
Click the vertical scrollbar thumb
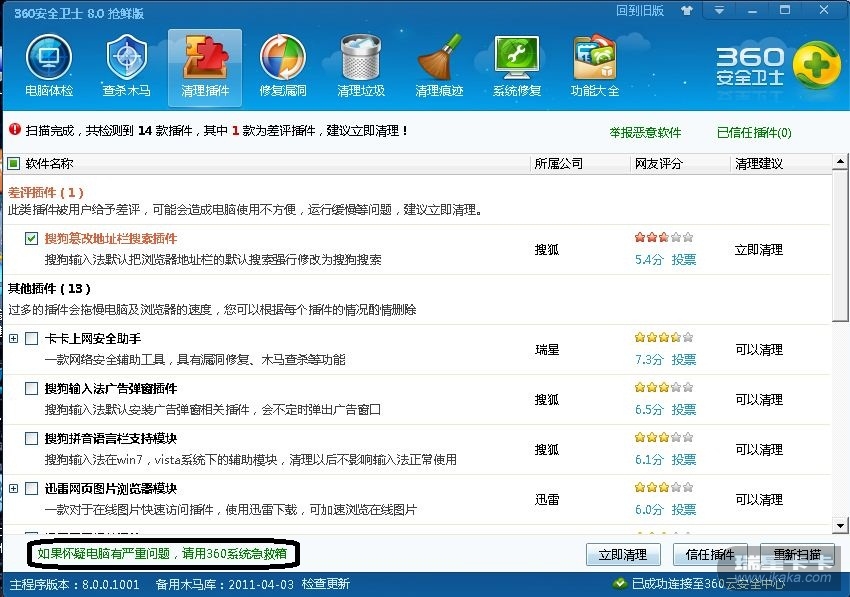point(840,245)
